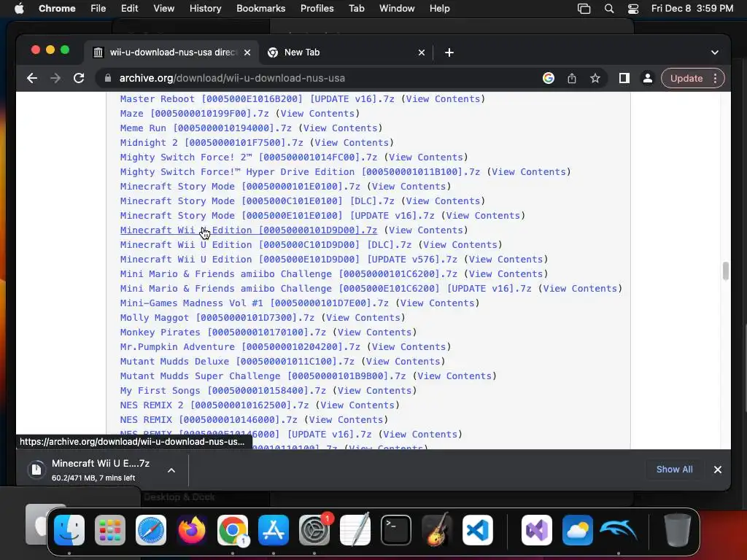The height and width of the screenshot is (560, 747).
Task: Open Molly Maggot .7z link
Action: click(217, 318)
